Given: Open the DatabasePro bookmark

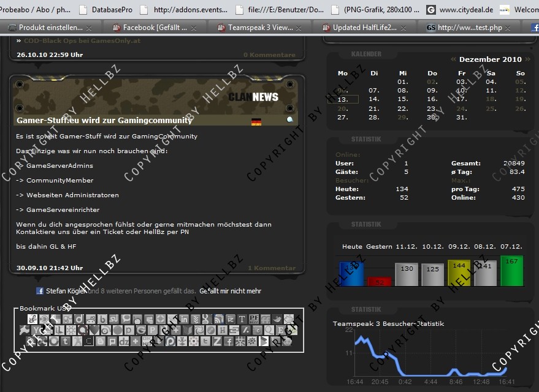Looking at the screenshot, I should [x=111, y=10].
